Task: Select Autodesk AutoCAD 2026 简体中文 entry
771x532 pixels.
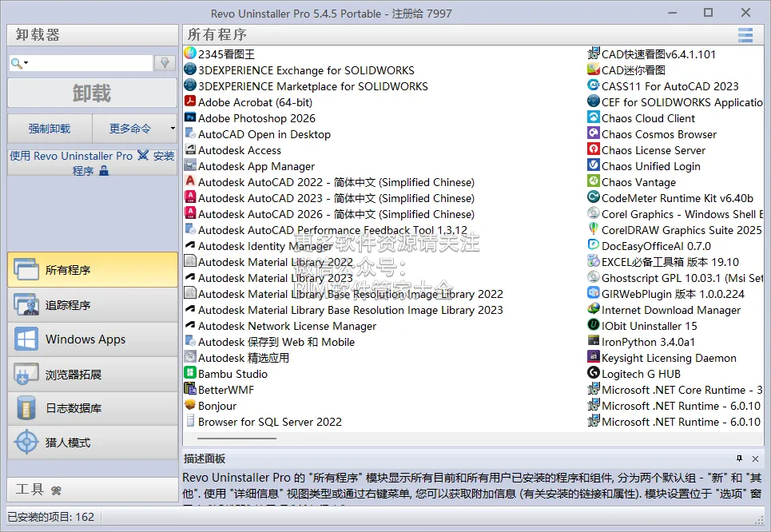Action: click(x=330, y=213)
